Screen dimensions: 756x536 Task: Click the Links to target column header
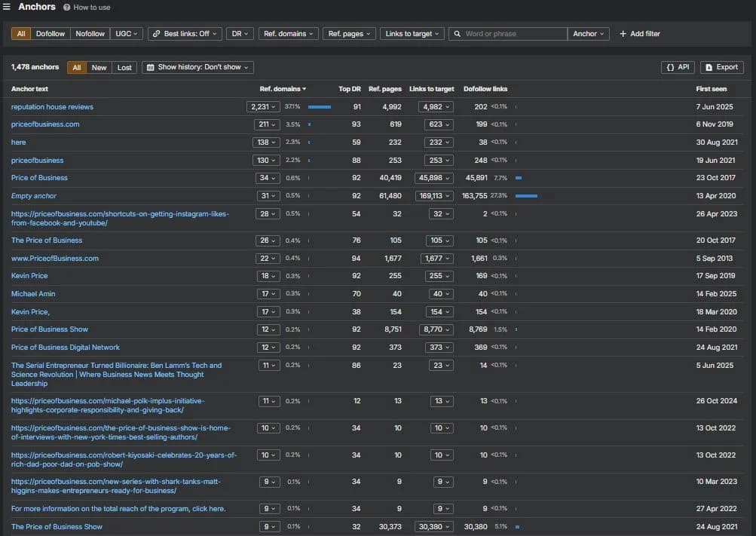[432, 89]
